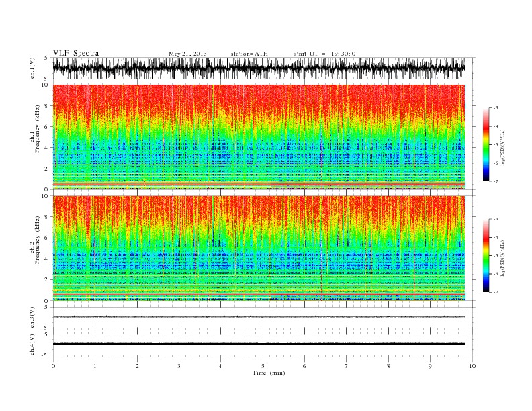Click the "Time (min)" axis label

pyautogui.click(x=269, y=373)
